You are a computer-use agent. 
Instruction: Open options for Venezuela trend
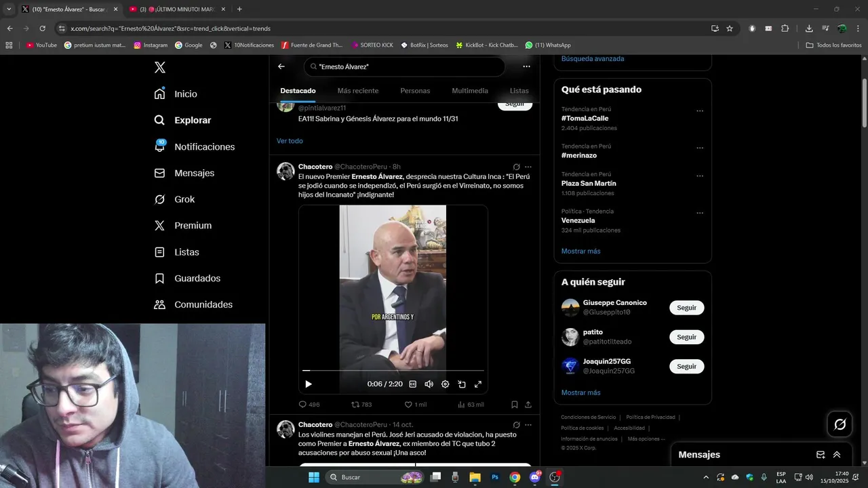pos(700,213)
